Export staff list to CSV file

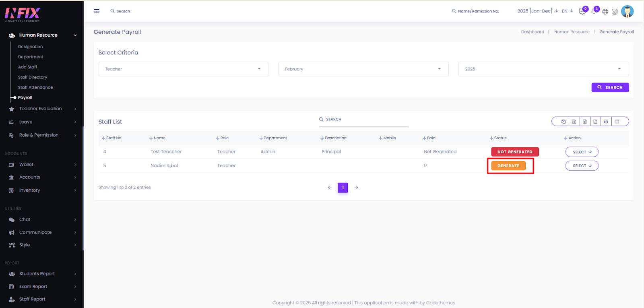tap(584, 122)
